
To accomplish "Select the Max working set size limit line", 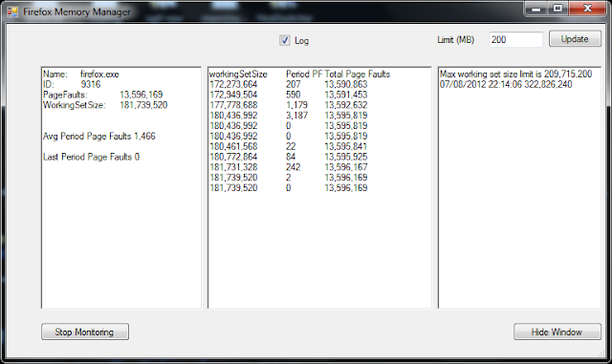I will click(516, 75).
